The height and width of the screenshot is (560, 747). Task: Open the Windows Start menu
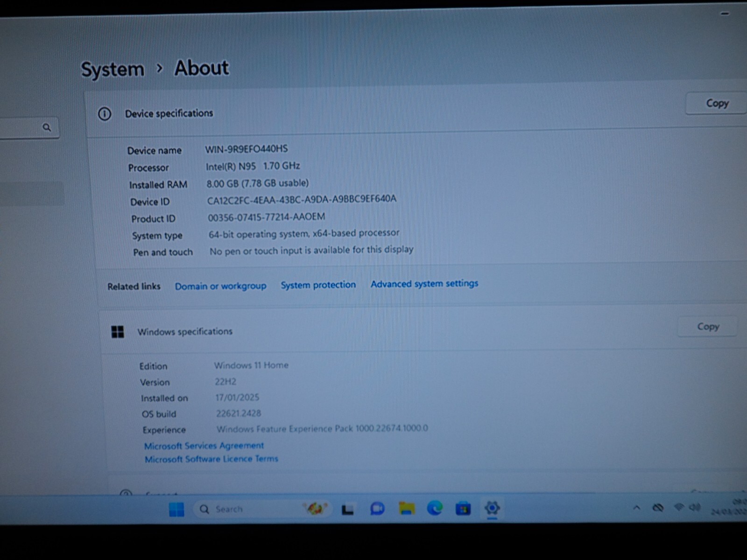click(176, 509)
